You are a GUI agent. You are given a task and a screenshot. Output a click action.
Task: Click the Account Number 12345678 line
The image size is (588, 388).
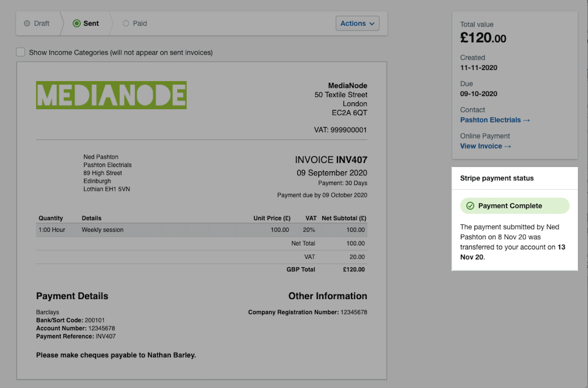click(x=75, y=328)
